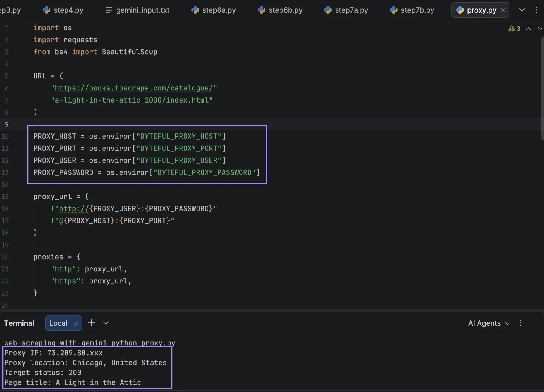Add a new terminal tab
This screenshot has height=392, width=544.
91,323
